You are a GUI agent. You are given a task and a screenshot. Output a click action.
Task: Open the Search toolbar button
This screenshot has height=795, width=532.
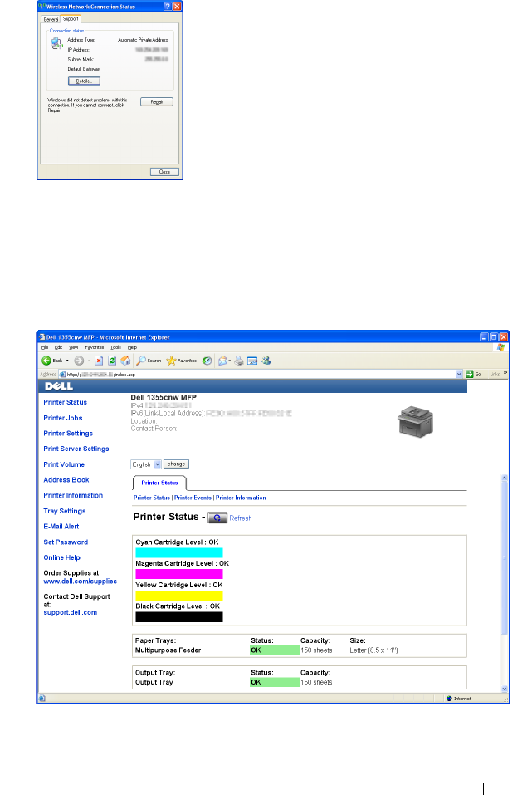(x=149, y=361)
